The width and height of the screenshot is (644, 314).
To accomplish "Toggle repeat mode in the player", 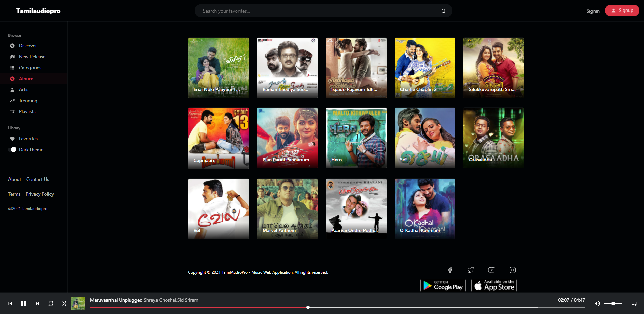I will click(x=51, y=303).
